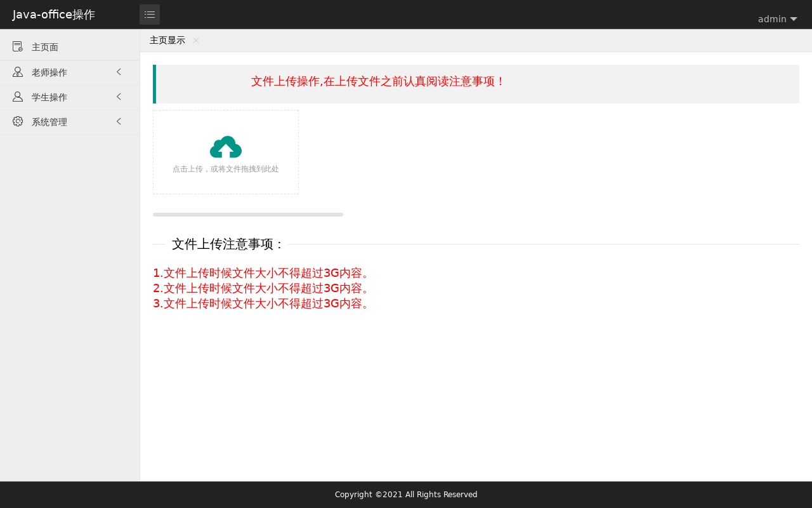
Task: Expand the 学生操作 submenu chevron
Action: 119,97
